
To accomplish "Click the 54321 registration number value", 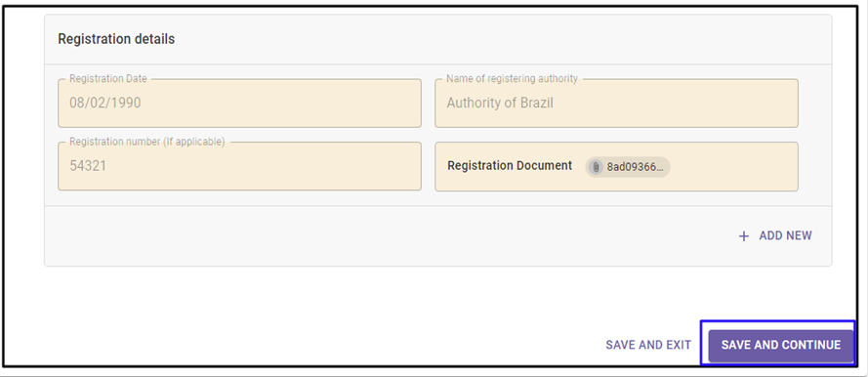I will tap(88, 166).
